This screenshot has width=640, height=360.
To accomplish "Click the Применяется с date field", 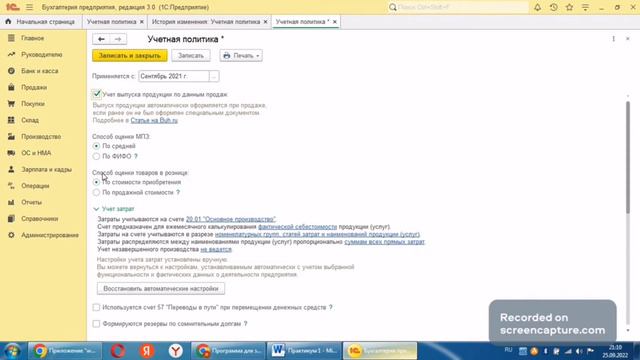I will pyautogui.click(x=173, y=76).
